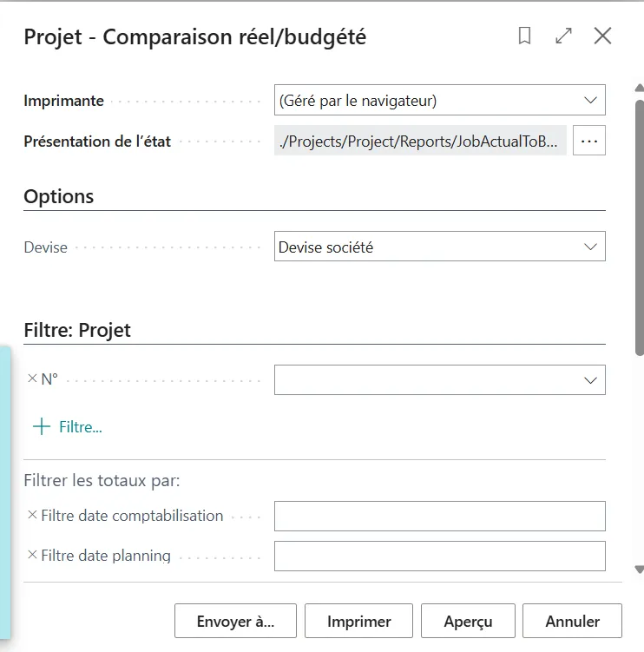Expand dialog with the diagonal arrows icon

pyautogui.click(x=564, y=36)
